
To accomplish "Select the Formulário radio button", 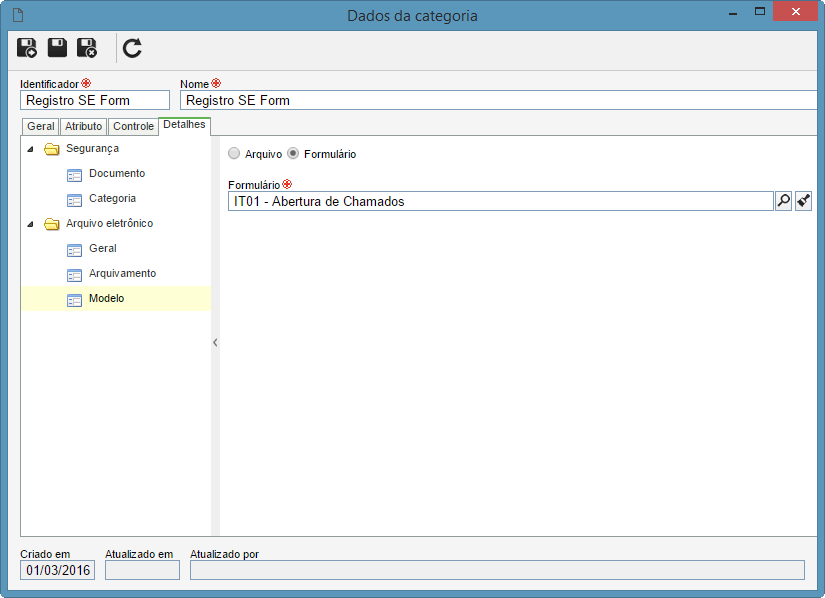I will 293,154.
